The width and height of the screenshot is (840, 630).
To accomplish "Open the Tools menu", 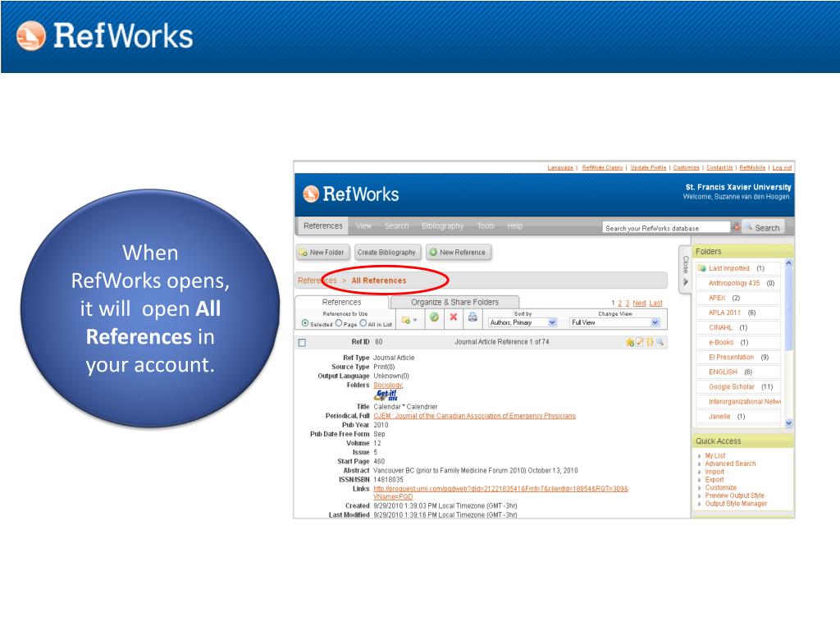I will point(486,226).
